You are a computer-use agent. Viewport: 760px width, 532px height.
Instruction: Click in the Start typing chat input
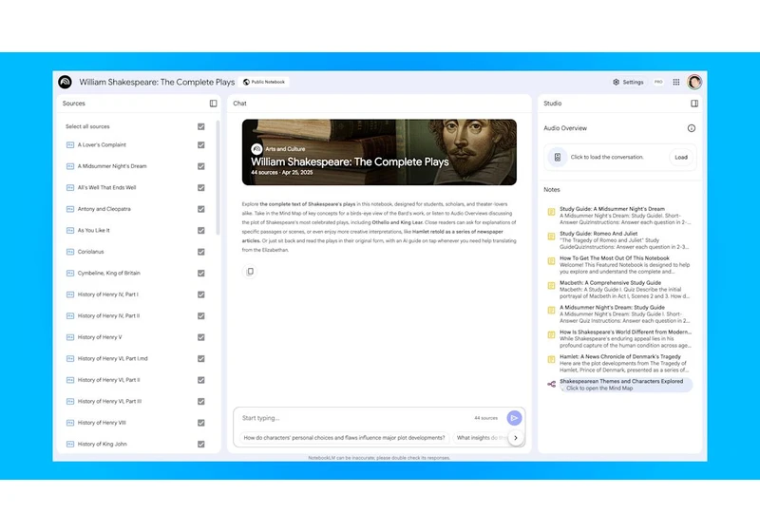click(356, 418)
